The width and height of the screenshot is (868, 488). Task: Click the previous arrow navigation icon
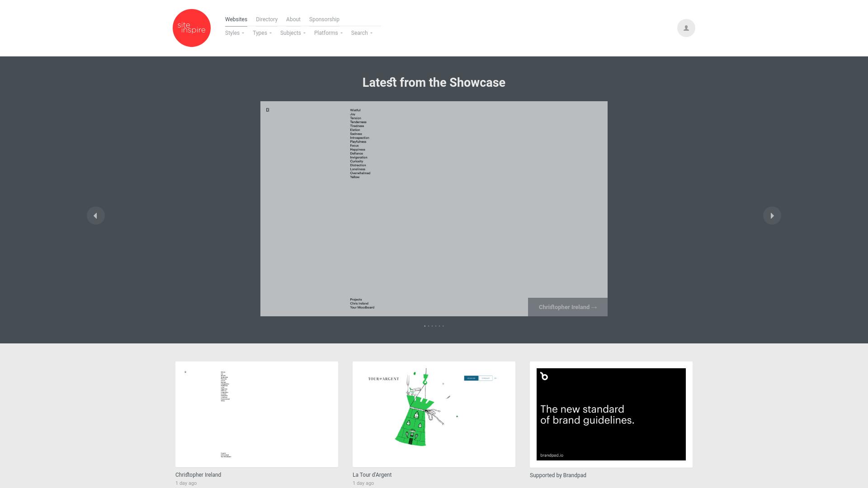95,216
